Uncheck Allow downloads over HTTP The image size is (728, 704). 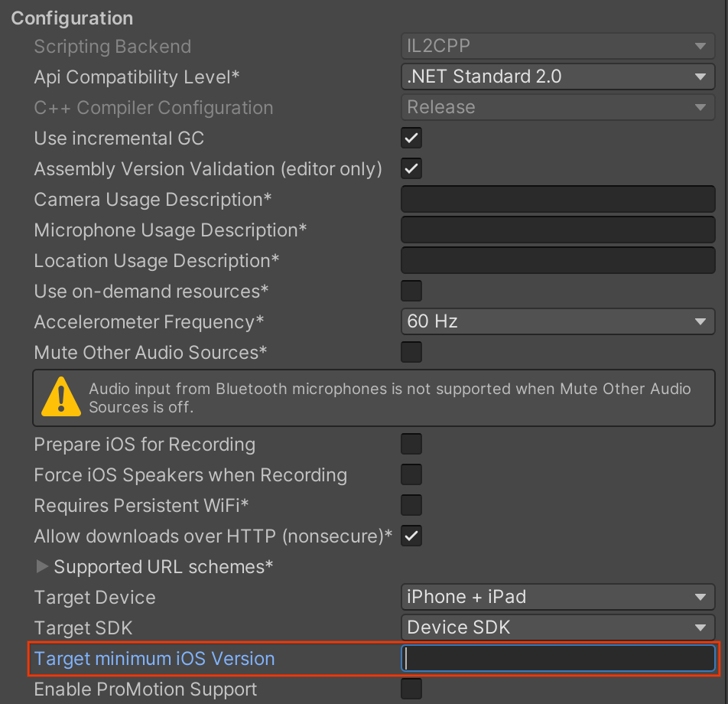(x=411, y=536)
